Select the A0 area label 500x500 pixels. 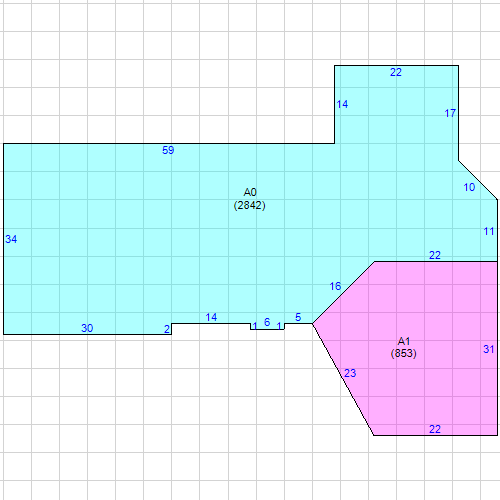250,192
